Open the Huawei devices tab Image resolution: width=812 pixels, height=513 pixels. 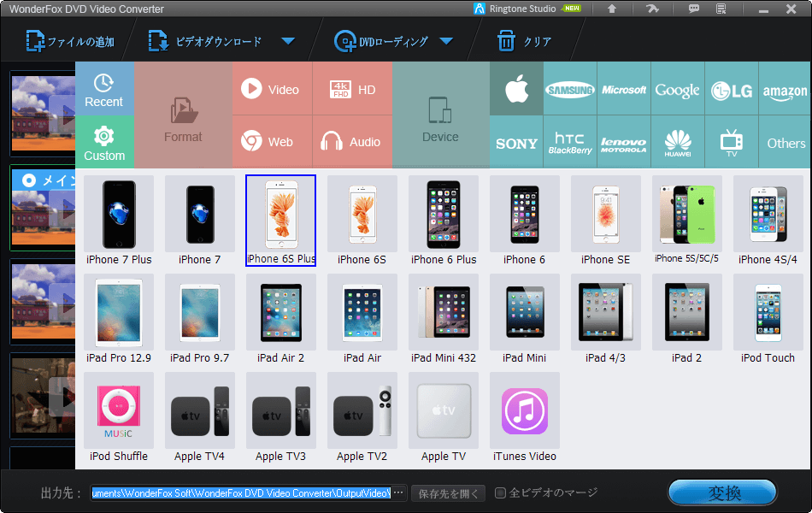tap(678, 142)
